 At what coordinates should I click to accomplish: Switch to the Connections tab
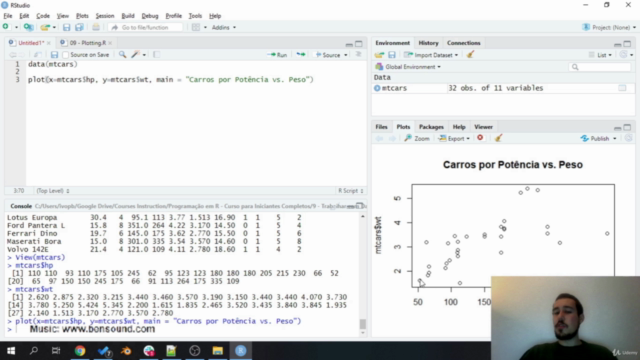click(463, 43)
